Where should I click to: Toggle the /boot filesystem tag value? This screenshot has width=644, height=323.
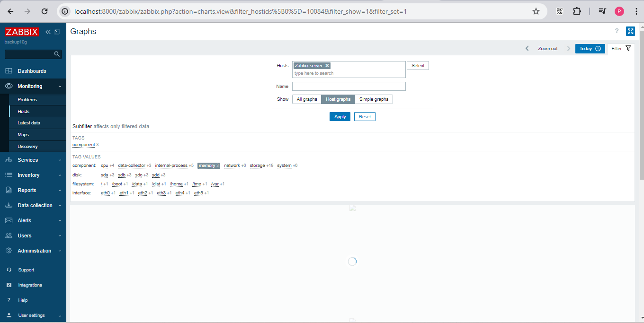[x=117, y=184]
